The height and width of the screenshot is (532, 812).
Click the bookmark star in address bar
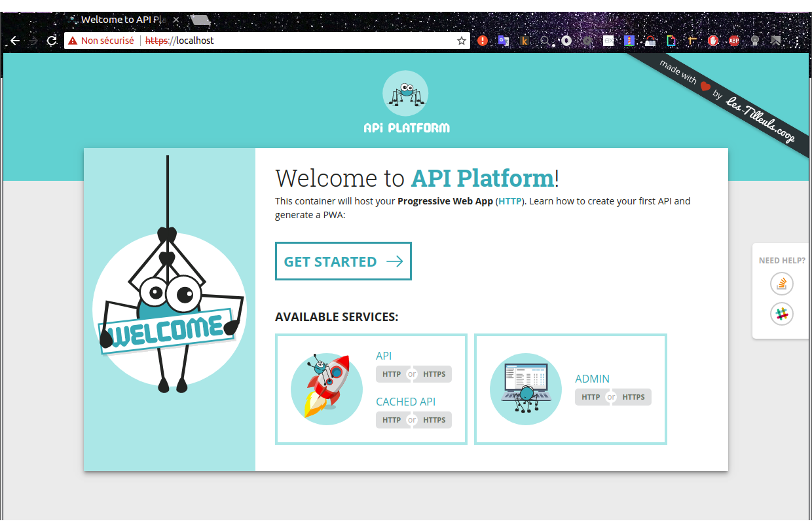point(460,40)
